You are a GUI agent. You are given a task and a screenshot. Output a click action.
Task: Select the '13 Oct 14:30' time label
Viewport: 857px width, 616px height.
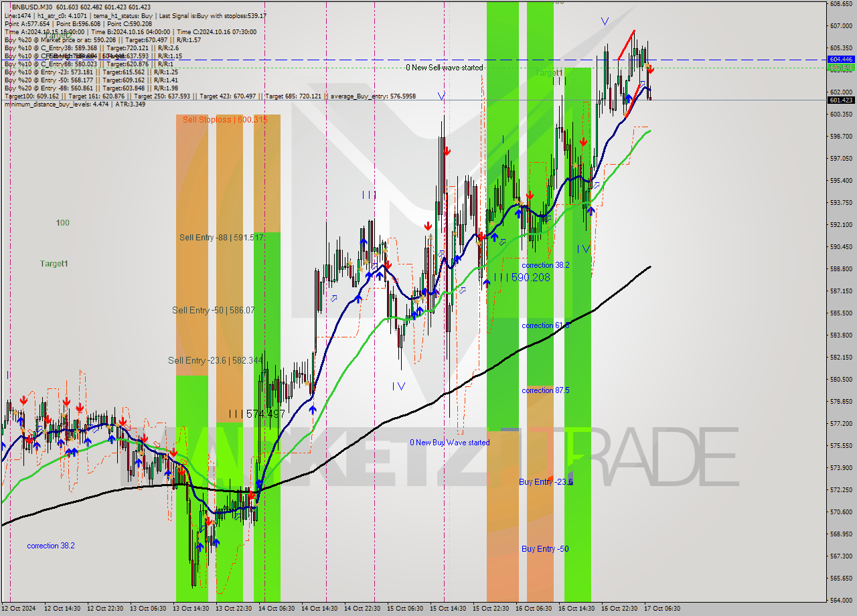pyautogui.click(x=191, y=609)
